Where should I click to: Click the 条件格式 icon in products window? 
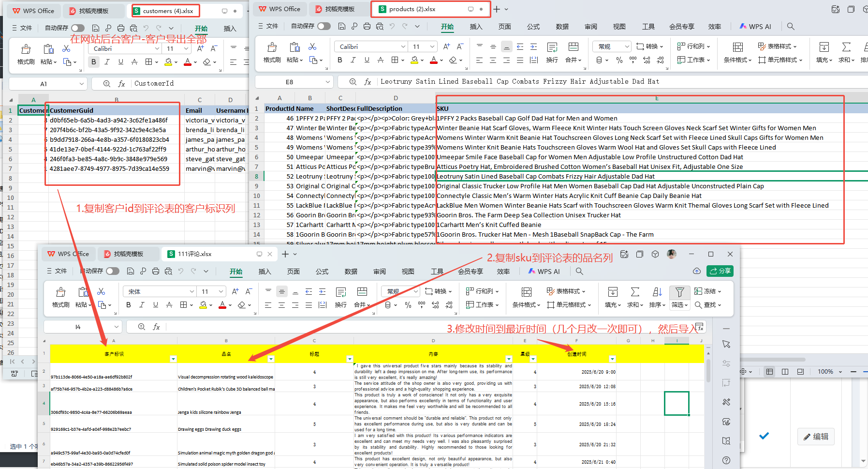click(x=737, y=47)
